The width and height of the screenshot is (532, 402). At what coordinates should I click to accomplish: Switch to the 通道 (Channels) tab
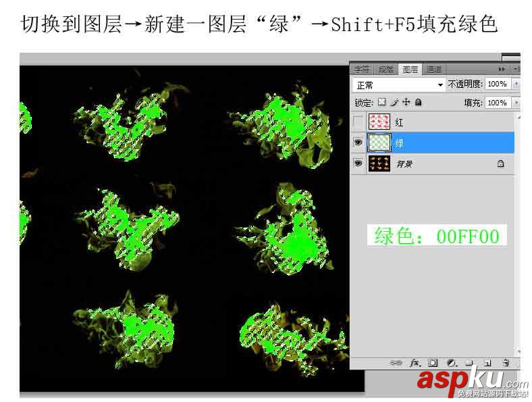click(434, 70)
